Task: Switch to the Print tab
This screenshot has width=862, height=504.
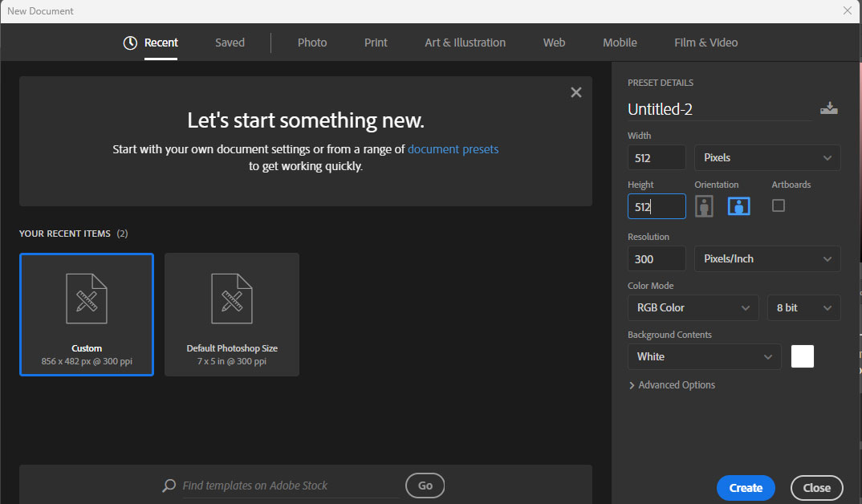Action: pyautogui.click(x=376, y=43)
